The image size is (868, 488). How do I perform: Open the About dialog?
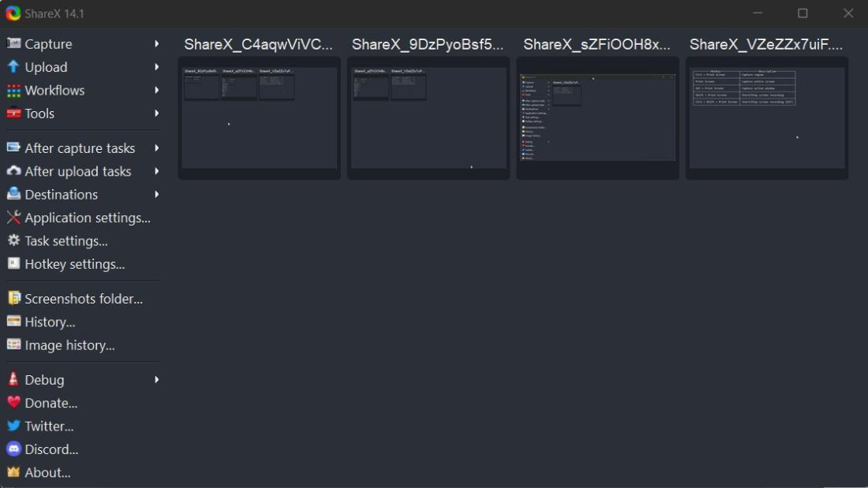(x=83, y=472)
